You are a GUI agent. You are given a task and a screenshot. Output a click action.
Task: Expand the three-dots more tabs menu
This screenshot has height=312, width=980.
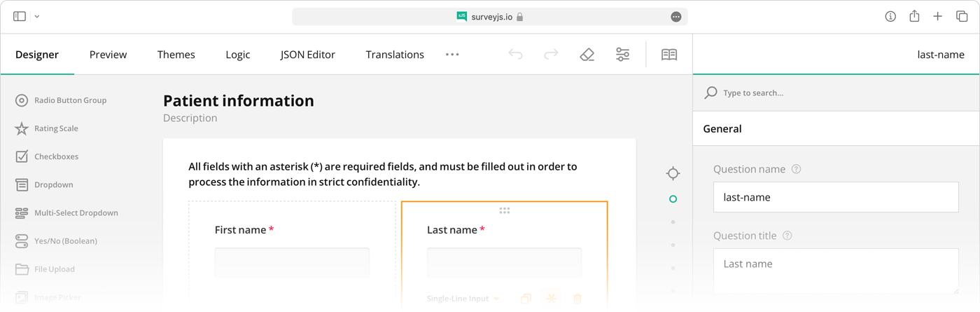pyautogui.click(x=452, y=55)
